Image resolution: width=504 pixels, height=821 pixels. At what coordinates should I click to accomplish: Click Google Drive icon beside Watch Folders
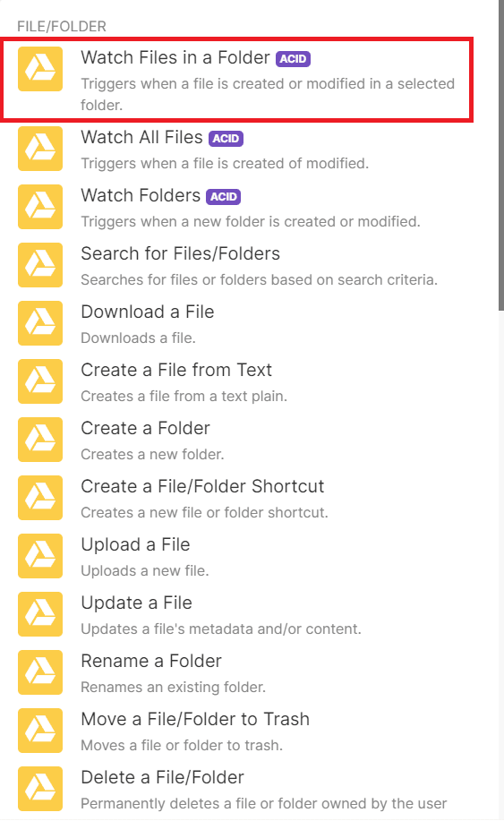pos(40,207)
